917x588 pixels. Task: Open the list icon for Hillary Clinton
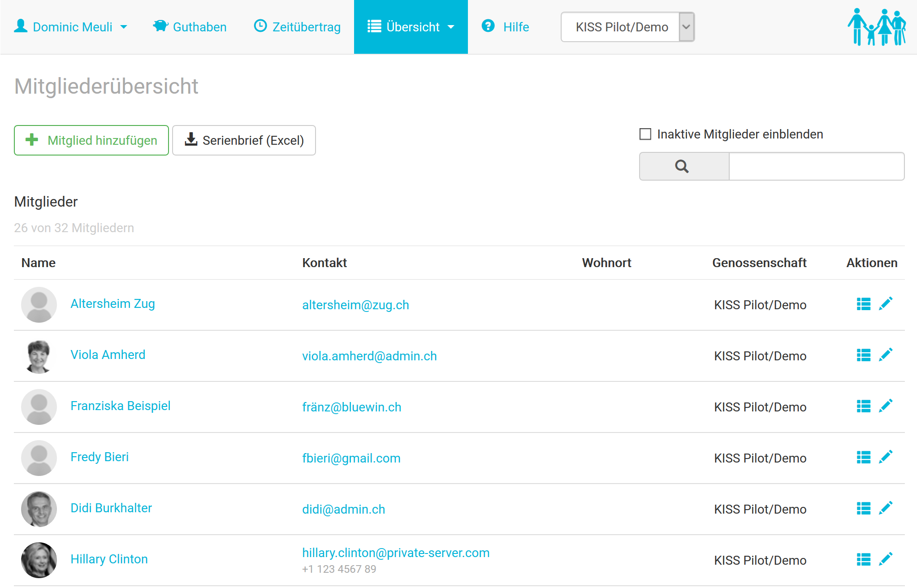(x=863, y=560)
